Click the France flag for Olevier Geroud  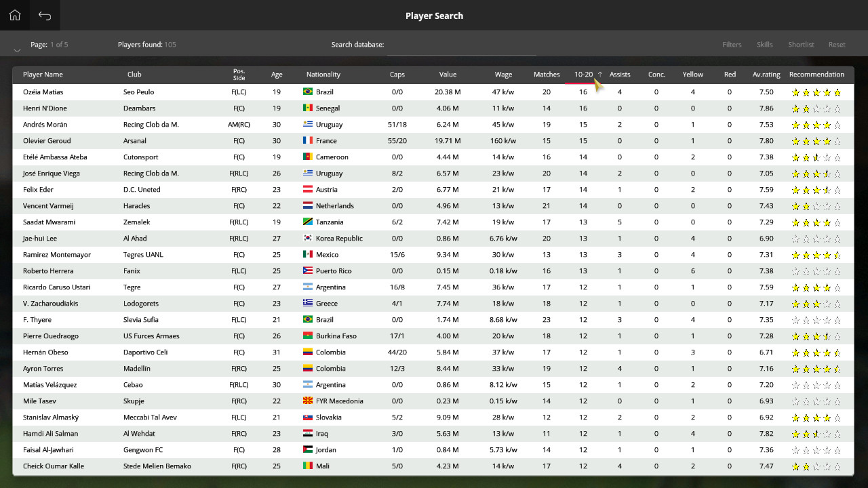pos(308,141)
